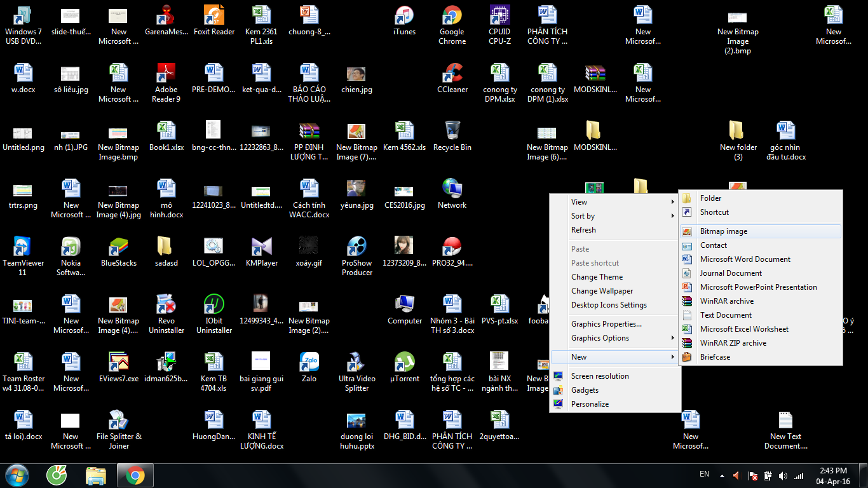Select the Kem 4562.xls file
Viewport: 868px width, 488px height.
405,137
